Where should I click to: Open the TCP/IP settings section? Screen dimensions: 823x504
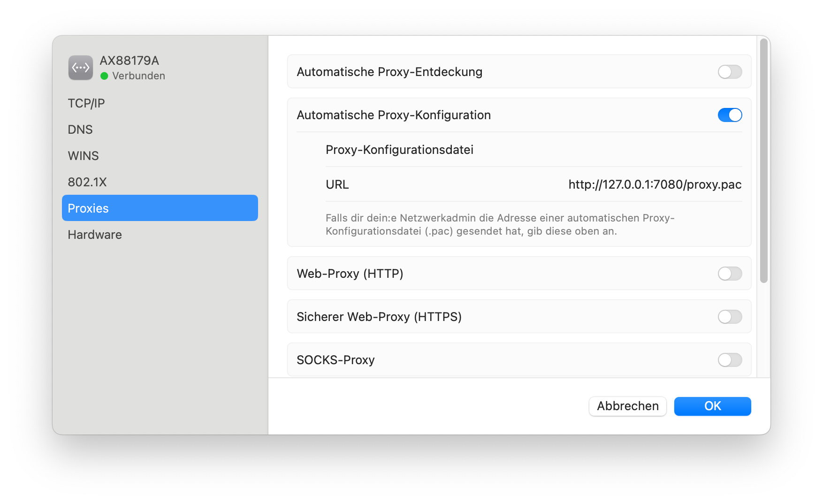(x=87, y=103)
